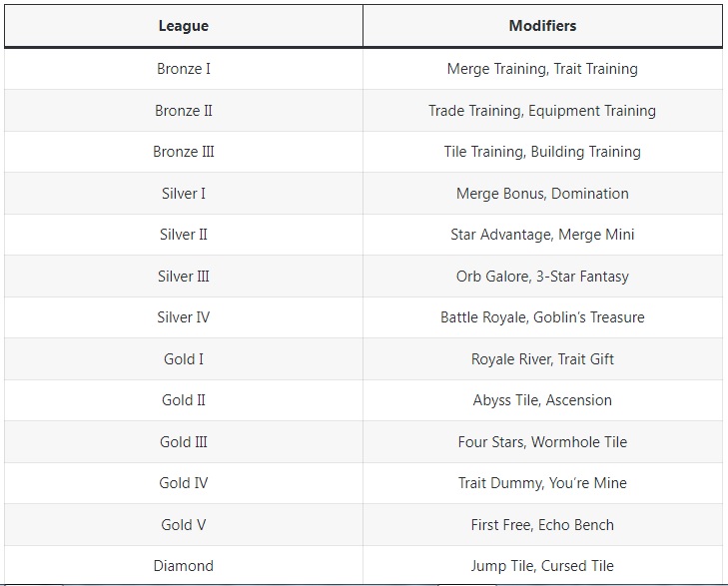
Task: Select the Gold I league cell
Action: click(x=184, y=359)
